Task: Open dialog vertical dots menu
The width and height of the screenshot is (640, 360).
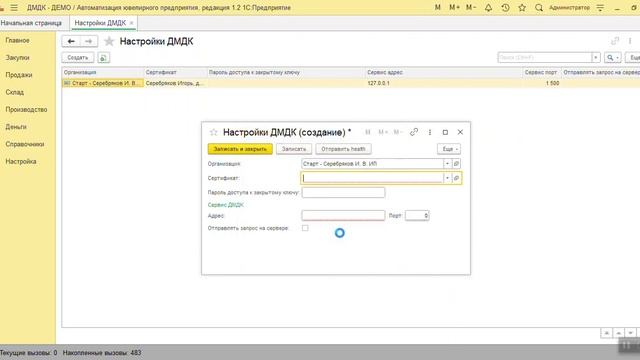Action: [430, 132]
